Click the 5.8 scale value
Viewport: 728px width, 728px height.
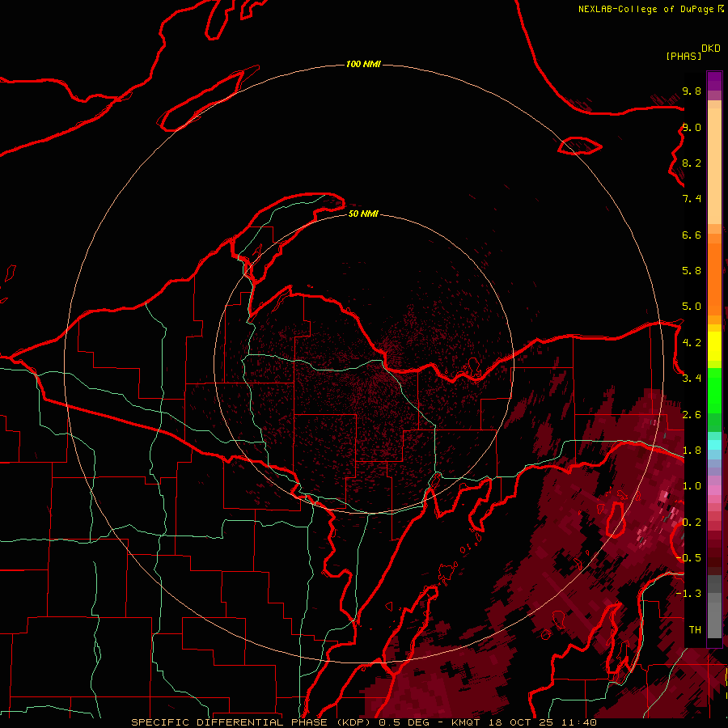coord(692,271)
